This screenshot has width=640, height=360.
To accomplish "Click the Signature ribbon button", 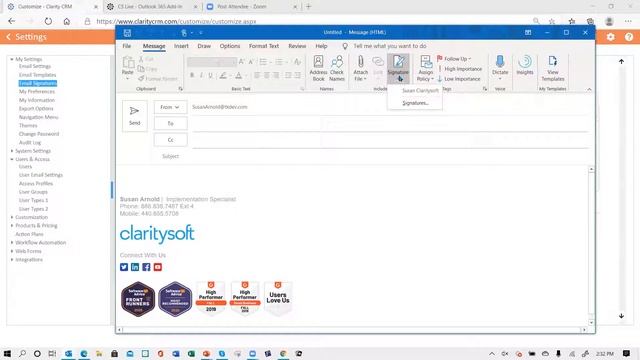I will click(398, 69).
